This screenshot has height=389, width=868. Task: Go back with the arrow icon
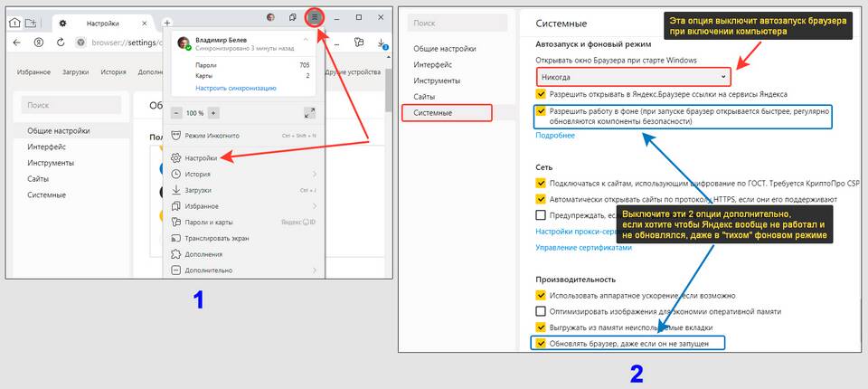[16, 43]
